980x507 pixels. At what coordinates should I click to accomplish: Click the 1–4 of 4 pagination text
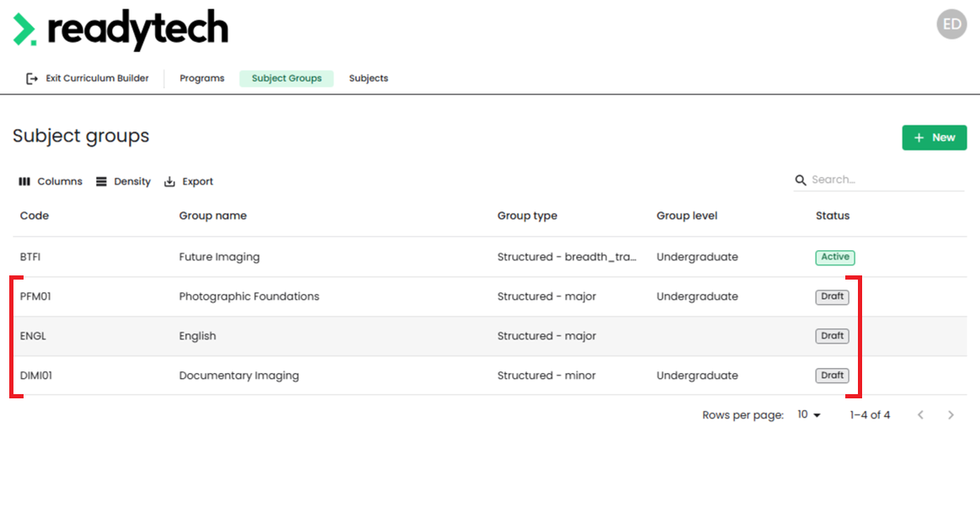click(870, 414)
